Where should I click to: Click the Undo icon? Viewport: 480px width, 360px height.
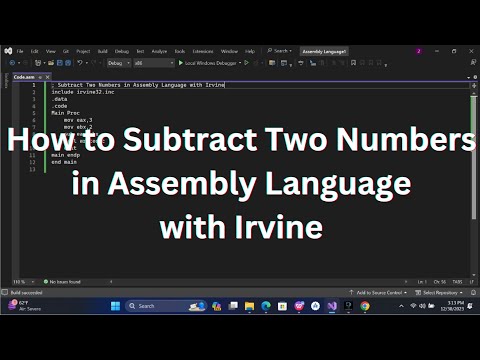[x=80, y=63]
